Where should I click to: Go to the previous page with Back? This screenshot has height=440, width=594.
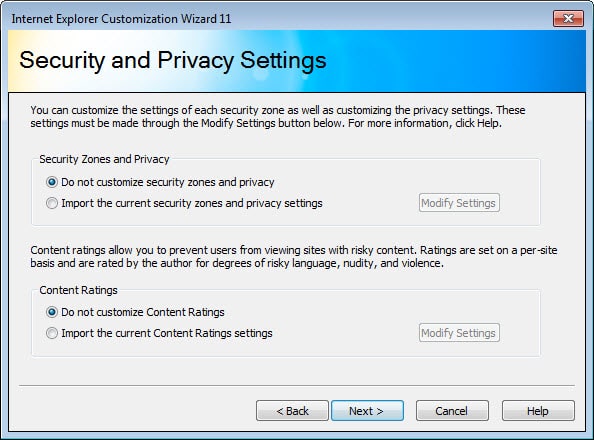pos(292,411)
